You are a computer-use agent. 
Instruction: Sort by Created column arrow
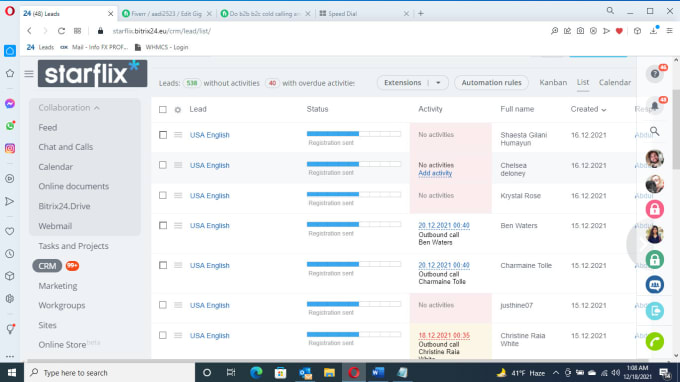pyautogui.click(x=604, y=110)
